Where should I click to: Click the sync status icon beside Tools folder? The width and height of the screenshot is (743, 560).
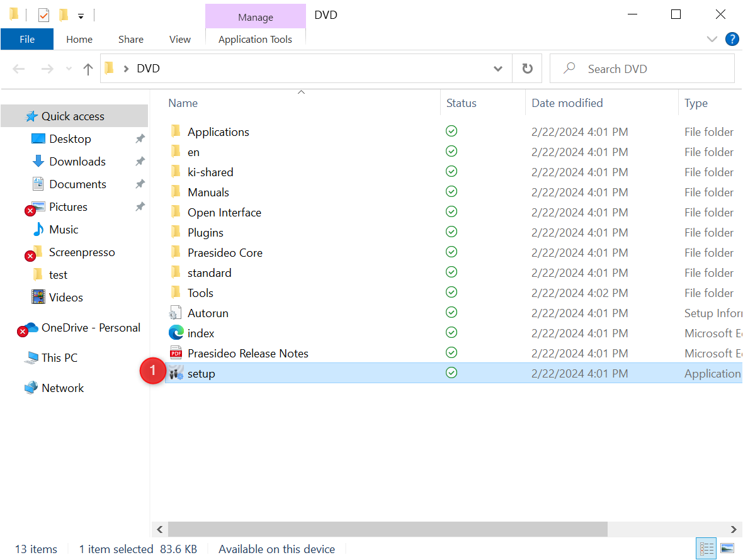click(451, 293)
